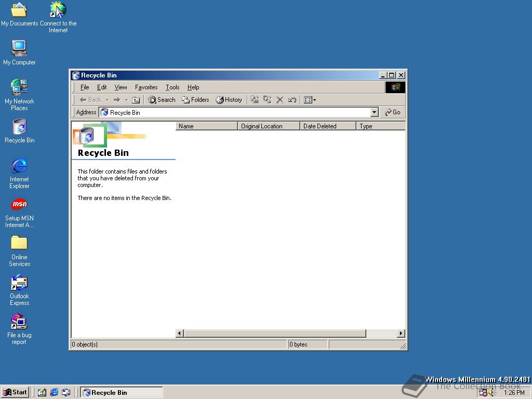
Task: Sort by Name column header
Action: tap(206, 126)
